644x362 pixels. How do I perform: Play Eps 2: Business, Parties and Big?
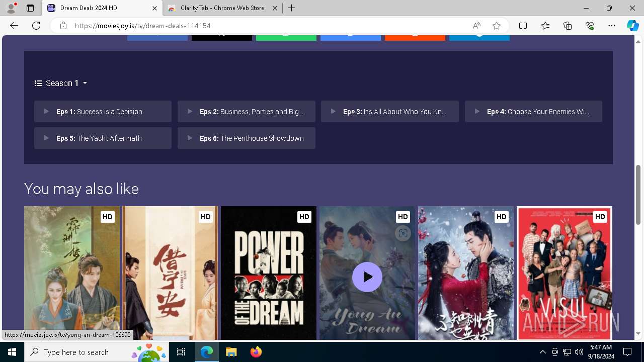247,112
